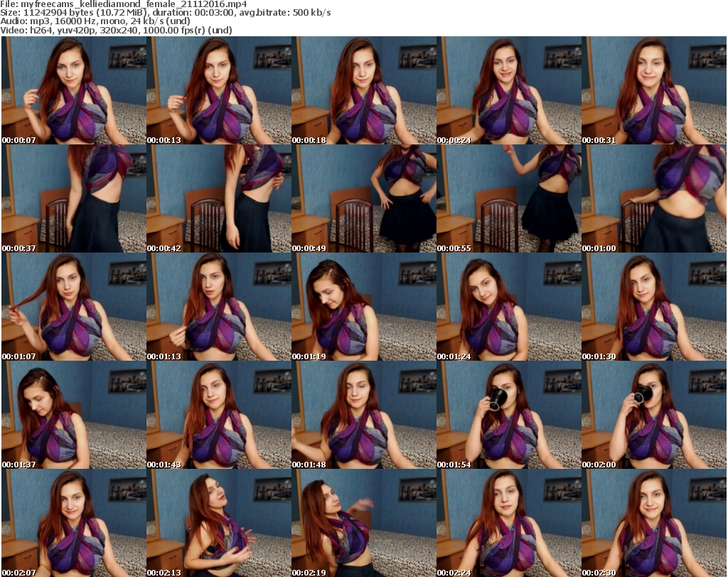Click the 'Size: 11242904 bytes' info line
This screenshot has height=577, width=728.
coord(166,13)
